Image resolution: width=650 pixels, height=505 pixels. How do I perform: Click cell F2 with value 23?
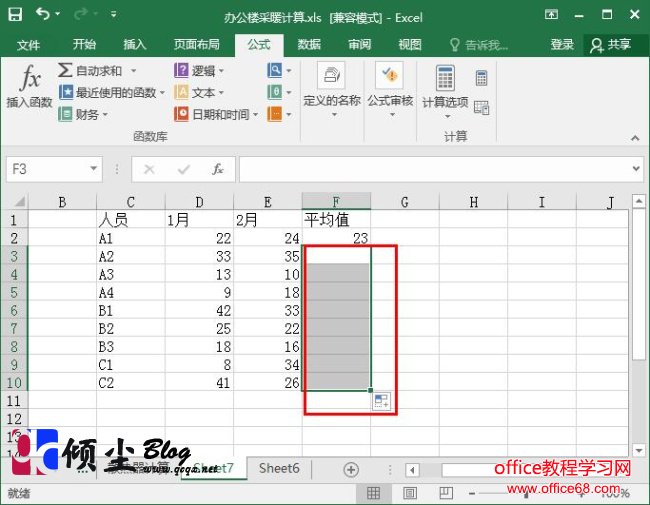(x=336, y=238)
